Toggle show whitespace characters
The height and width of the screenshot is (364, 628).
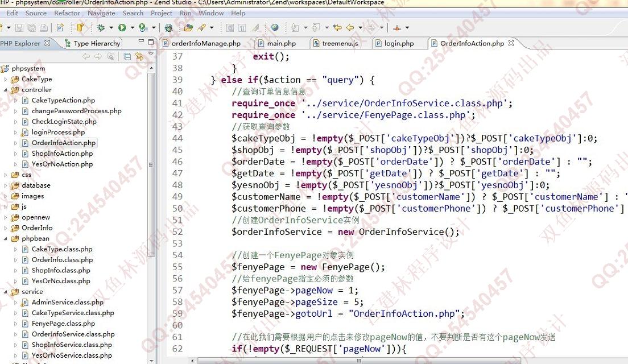click(242, 28)
